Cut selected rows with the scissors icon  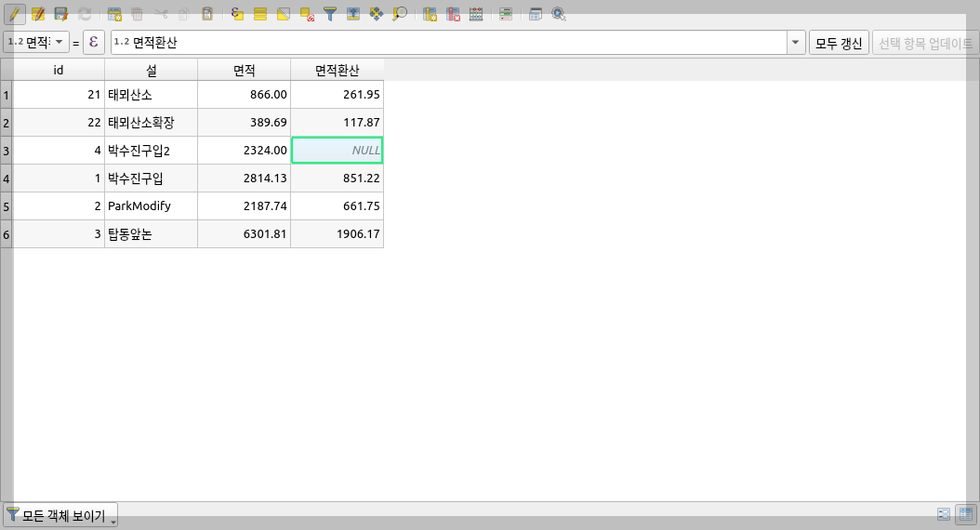click(161, 14)
